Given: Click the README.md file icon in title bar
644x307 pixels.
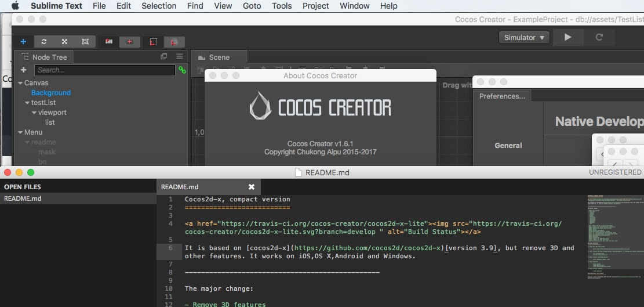Looking at the screenshot, I should (x=300, y=172).
